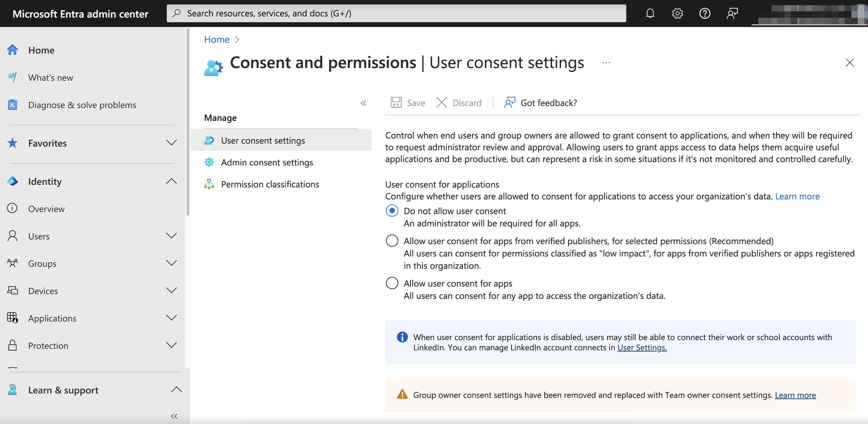Screen dimensions: 868x424
Task: Open the Help icon
Action: (705, 14)
